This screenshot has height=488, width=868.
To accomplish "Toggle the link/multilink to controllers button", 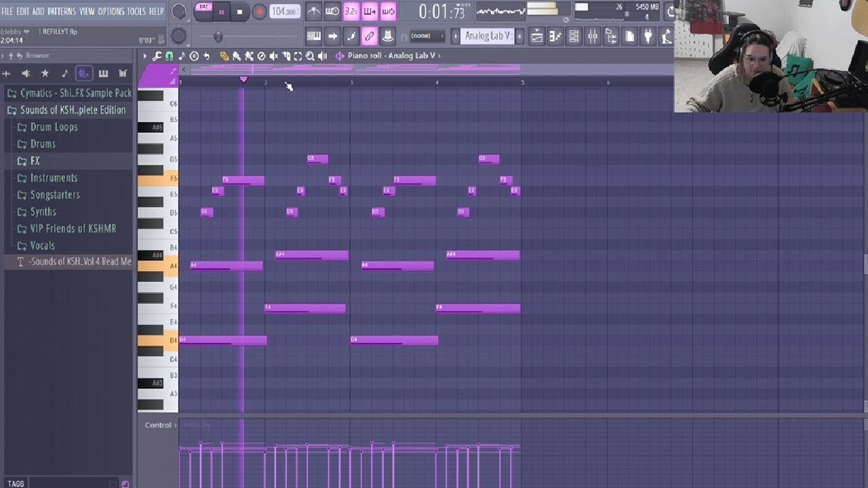I will click(369, 36).
